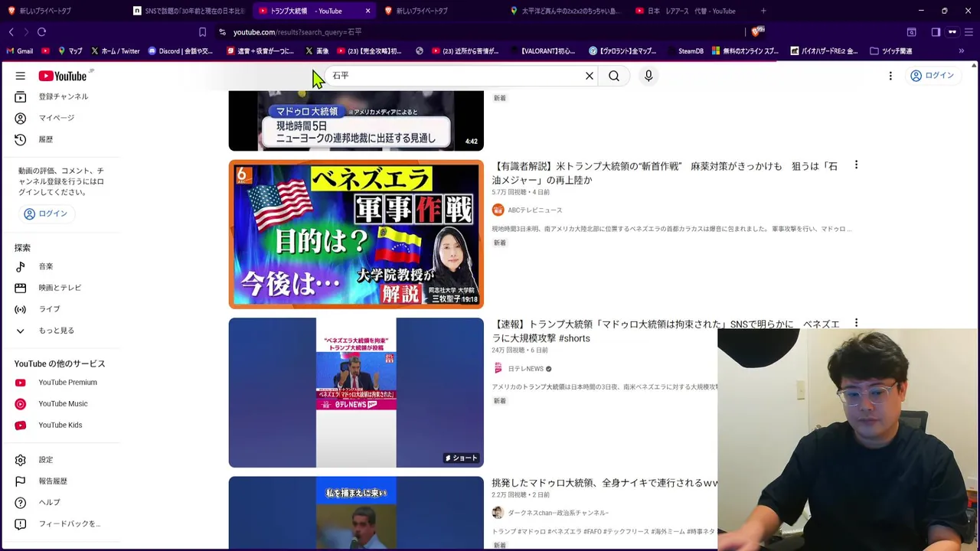This screenshot has width=980, height=551.
Task: Open YouTube Kids link
Action: pyautogui.click(x=61, y=425)
